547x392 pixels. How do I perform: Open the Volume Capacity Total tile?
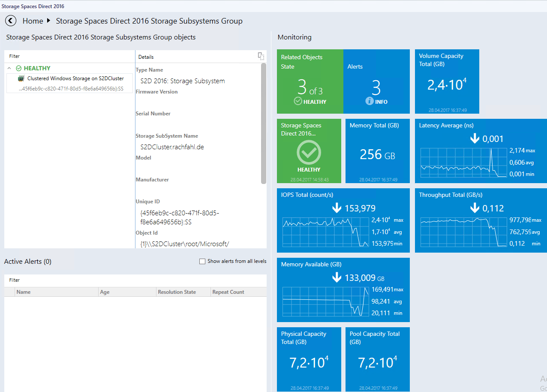tap(447, 81)
